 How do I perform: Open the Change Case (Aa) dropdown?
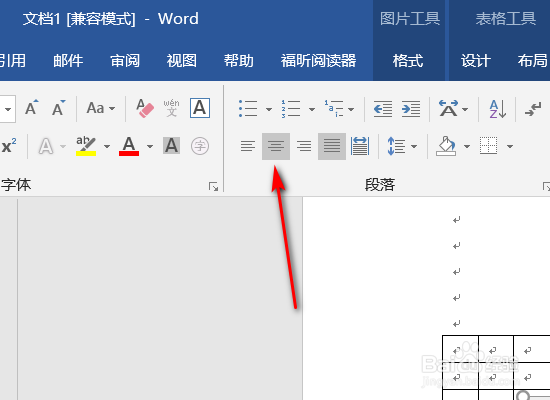click(101, 108)
